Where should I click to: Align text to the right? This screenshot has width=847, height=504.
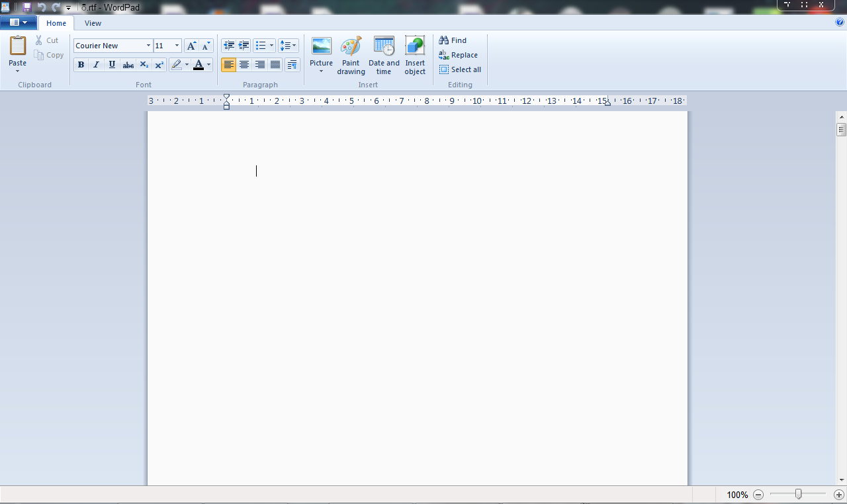coord(260,65)
